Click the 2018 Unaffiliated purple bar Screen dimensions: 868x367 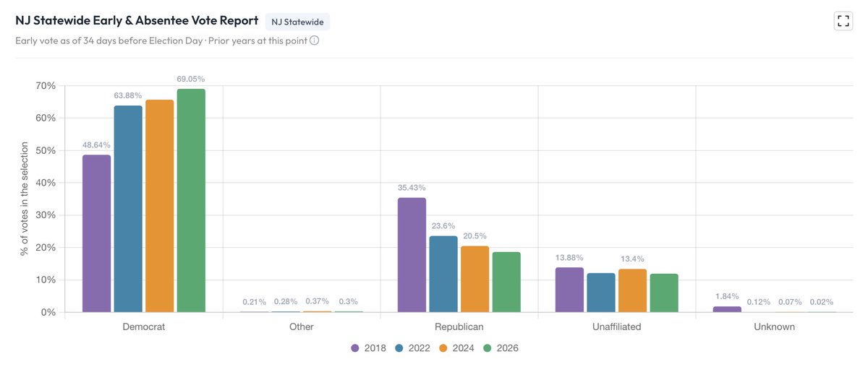569,290
